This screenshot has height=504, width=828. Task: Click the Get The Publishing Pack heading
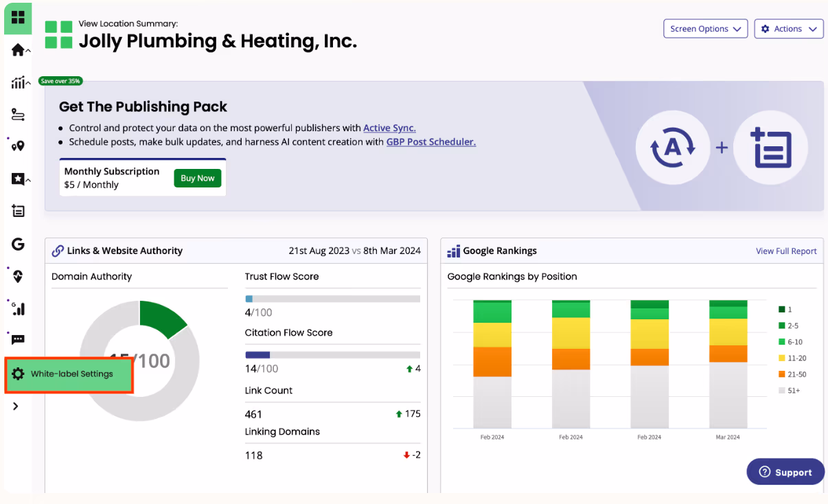pyautogui.click(x=143, y=107)
